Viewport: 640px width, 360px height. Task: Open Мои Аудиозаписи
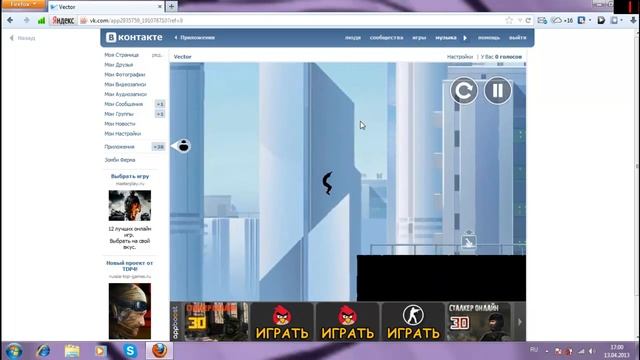pos(125,94)
